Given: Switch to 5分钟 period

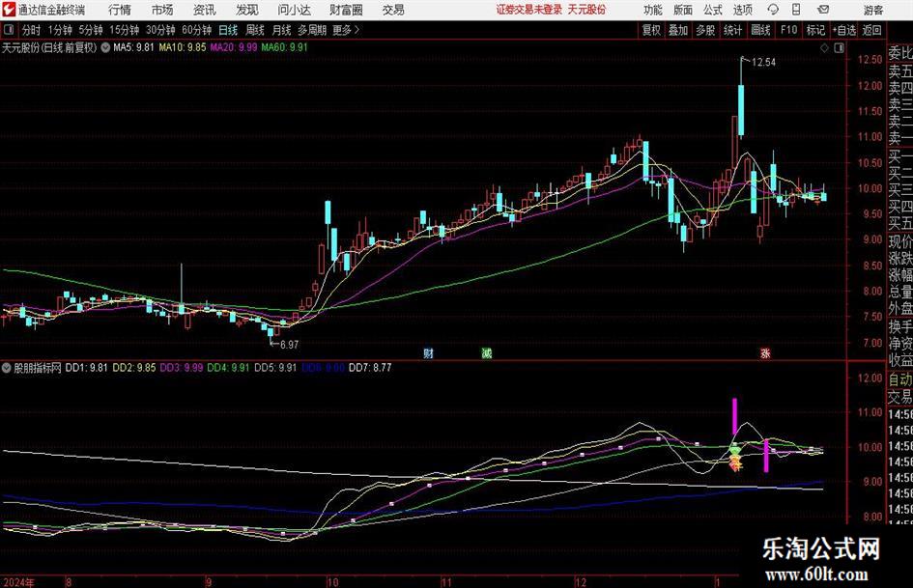Looking at the screenshot, I should (90, 30).
